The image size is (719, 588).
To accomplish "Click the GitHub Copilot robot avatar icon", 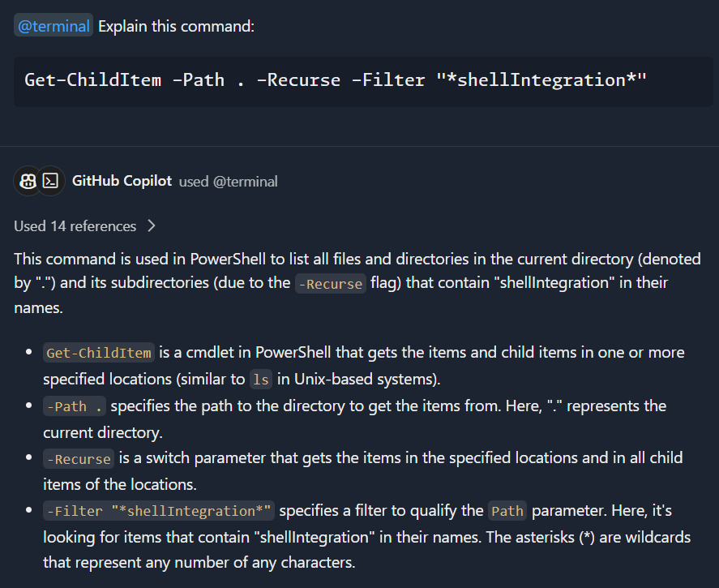I will pos(25,180).
